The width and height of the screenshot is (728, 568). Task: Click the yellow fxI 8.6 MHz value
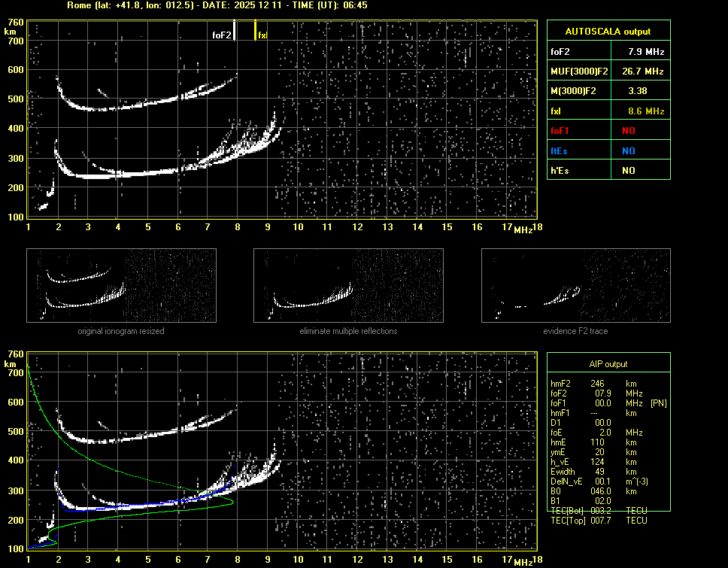[x=646, y=111]
